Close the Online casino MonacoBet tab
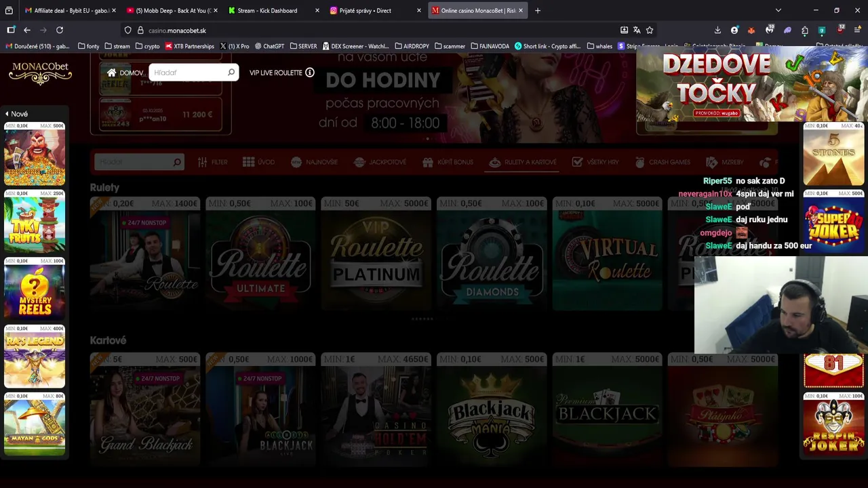Image resolution: width=868 pixels, height=488 pixels. point(521,11)
